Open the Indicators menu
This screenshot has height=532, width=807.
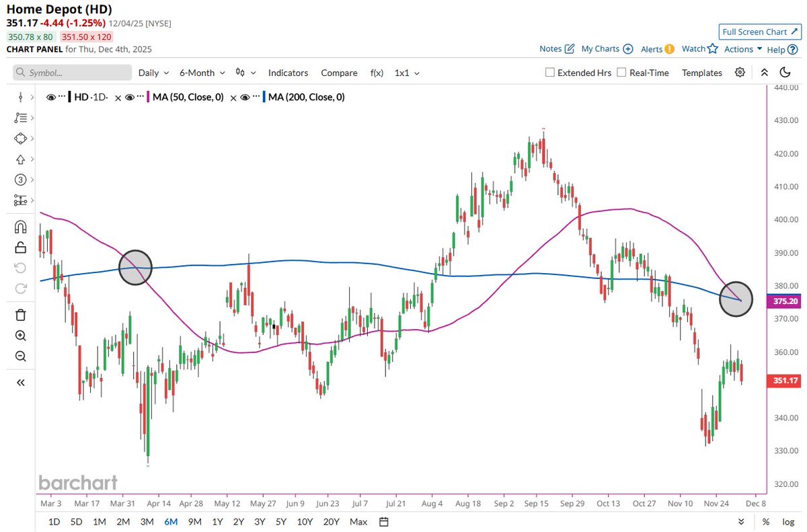288,73
